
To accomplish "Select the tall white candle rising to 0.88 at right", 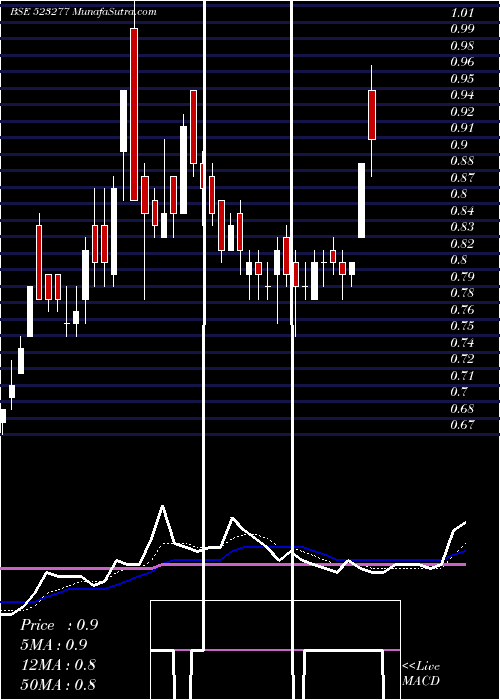I will click(362, 200).
